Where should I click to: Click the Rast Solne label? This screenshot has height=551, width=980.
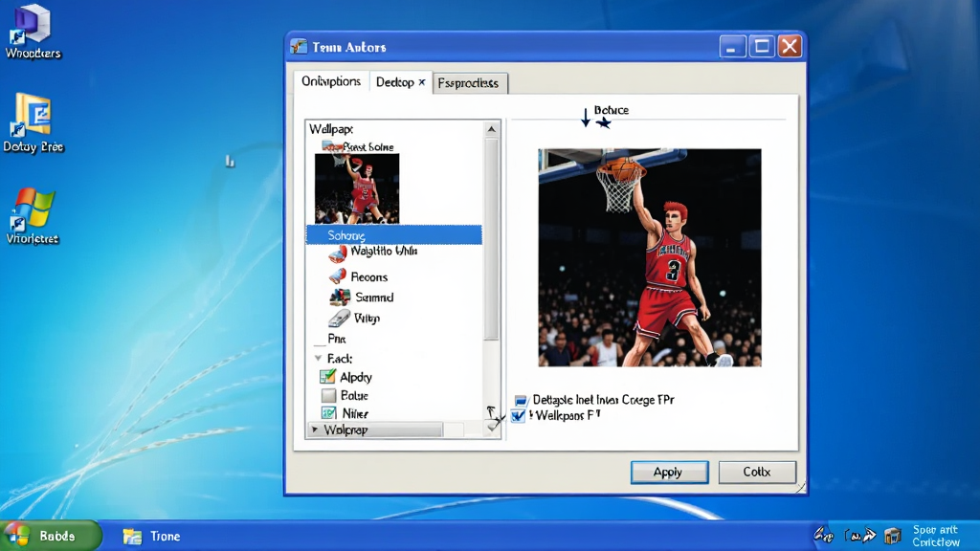pos(368,146)
